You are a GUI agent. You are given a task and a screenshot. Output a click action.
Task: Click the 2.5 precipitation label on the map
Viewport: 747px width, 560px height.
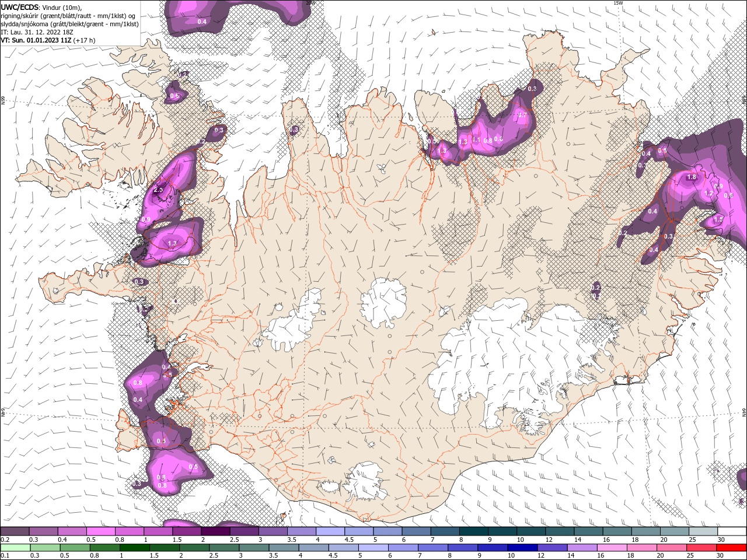click(x=158, y=190)
